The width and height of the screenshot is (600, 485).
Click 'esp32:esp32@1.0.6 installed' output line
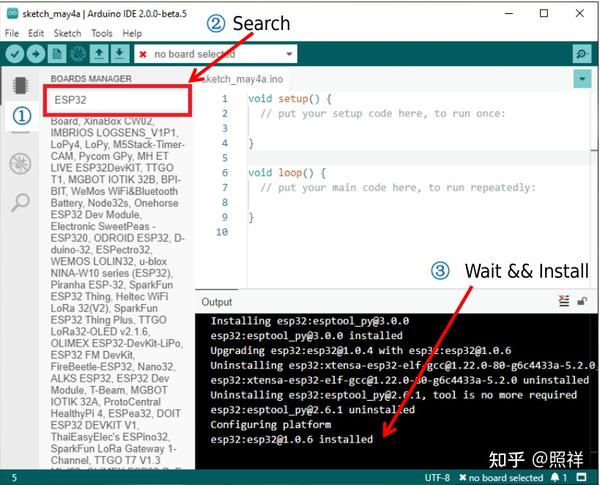click(x=292, y=439)
